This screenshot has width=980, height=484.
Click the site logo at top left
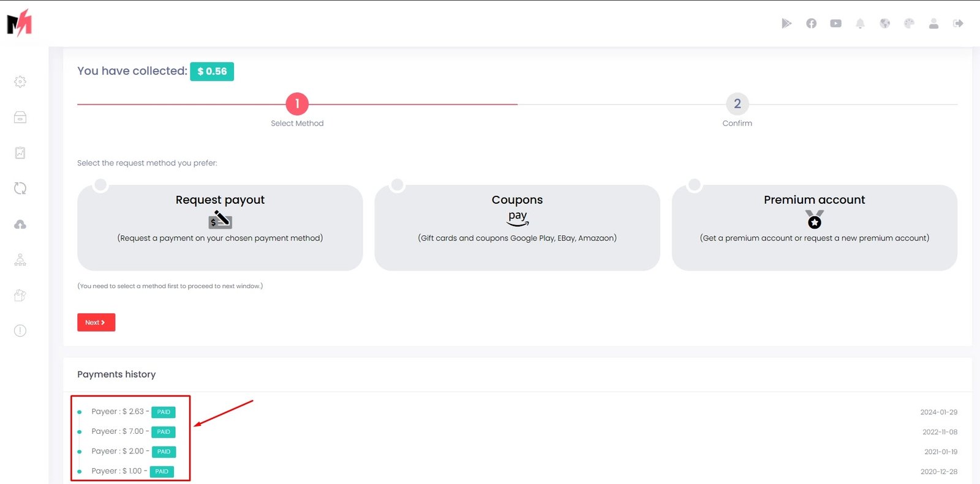click(x=20, y=23)
